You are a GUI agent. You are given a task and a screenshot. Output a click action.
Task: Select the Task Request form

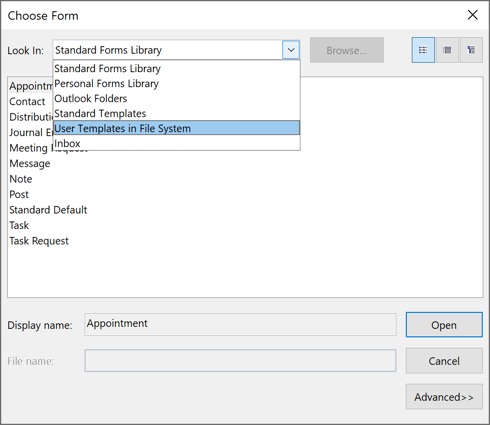[39, 241]
